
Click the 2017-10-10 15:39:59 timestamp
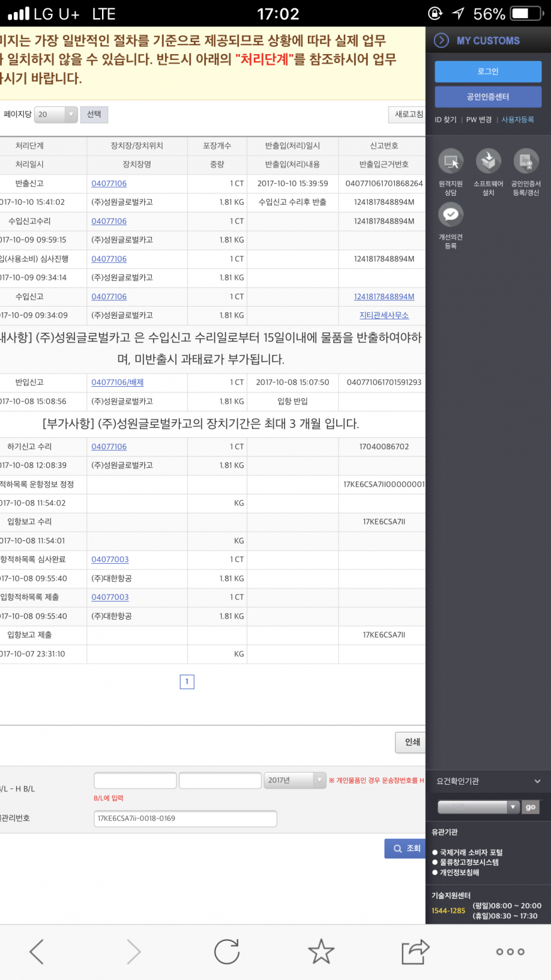293,183
